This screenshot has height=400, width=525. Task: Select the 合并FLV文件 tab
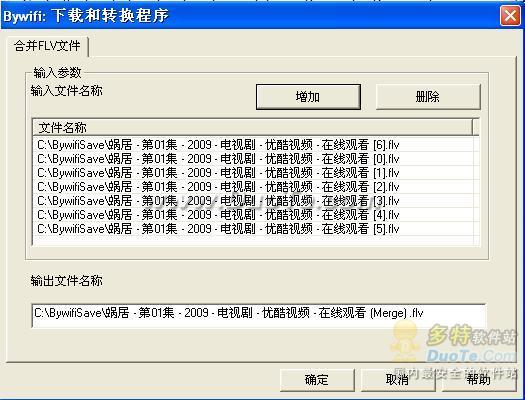coord(47,46)
